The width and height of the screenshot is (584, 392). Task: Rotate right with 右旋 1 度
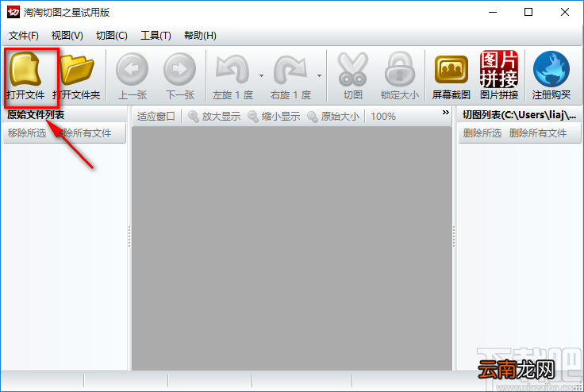(x=290, y=75)
